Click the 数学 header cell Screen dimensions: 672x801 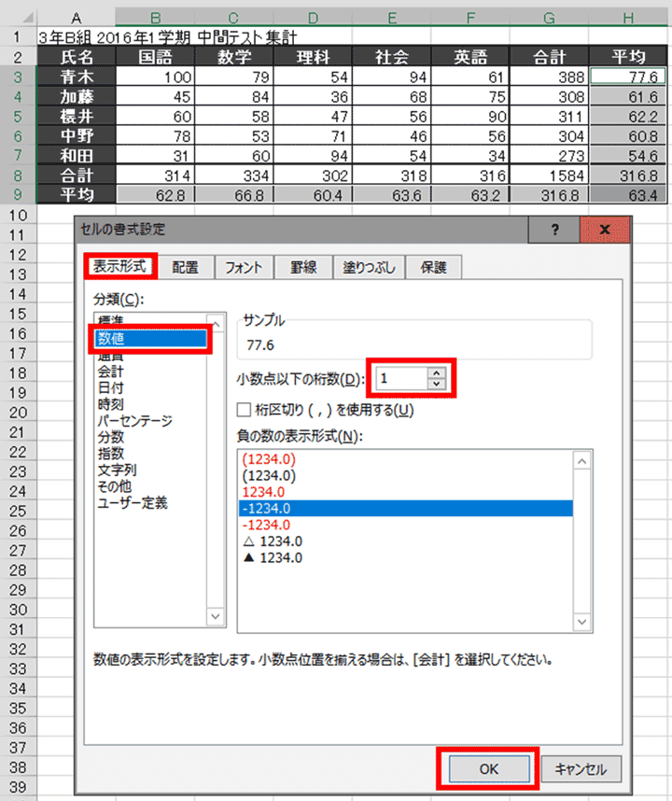(234, 57)
